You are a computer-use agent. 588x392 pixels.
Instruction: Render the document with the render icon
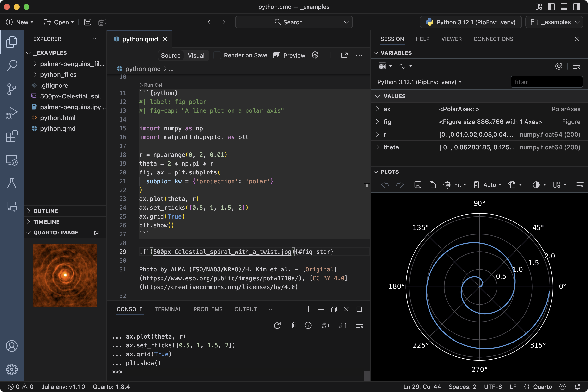(315, 55)
